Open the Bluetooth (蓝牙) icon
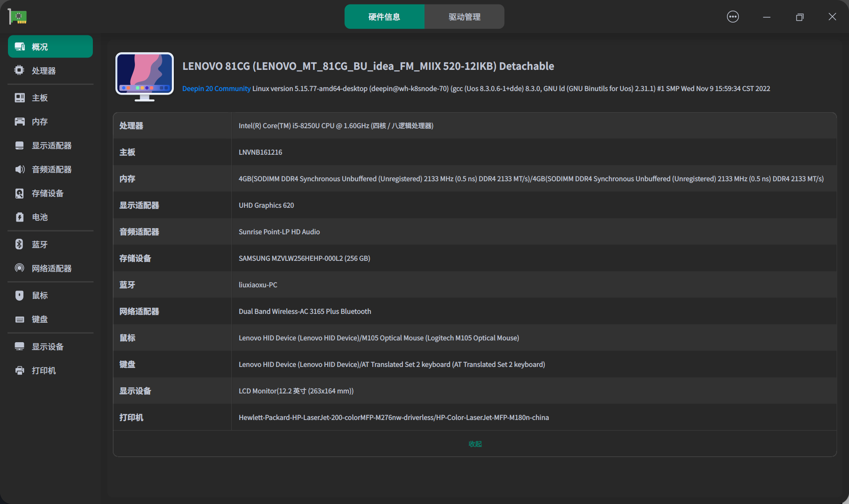This screenshot has width=849, height=504. pyautogui.click(x=19, y=244)
